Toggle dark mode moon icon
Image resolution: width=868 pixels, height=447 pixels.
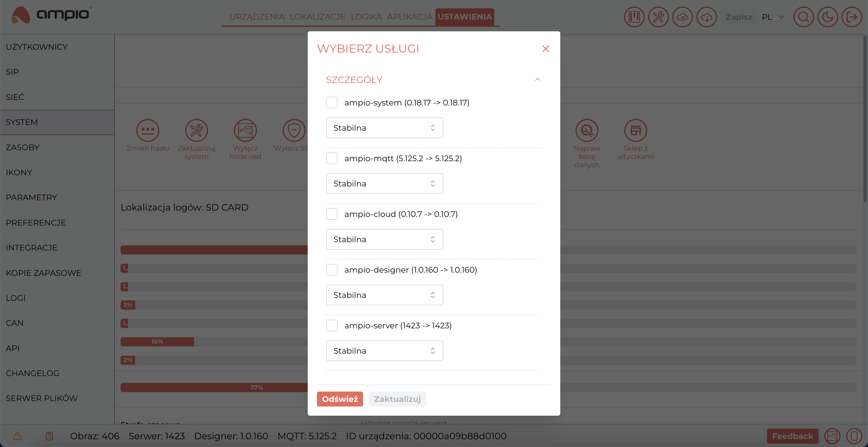tap(828, 17)
